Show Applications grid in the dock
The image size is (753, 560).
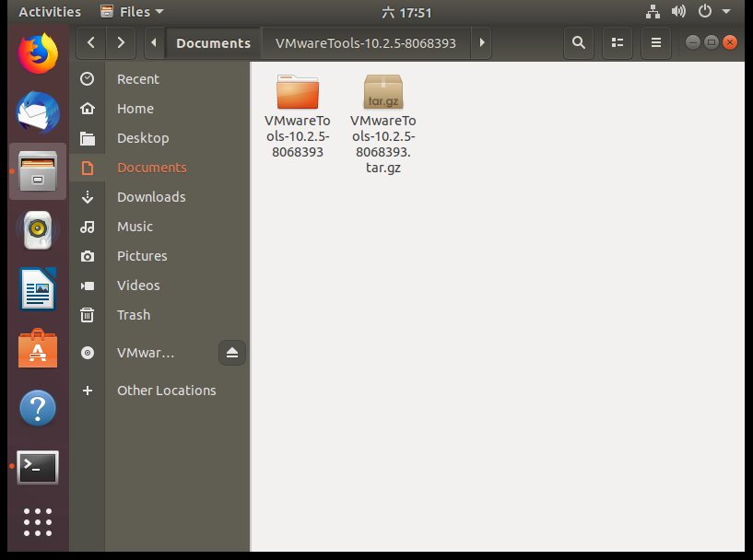pos(38,521)
